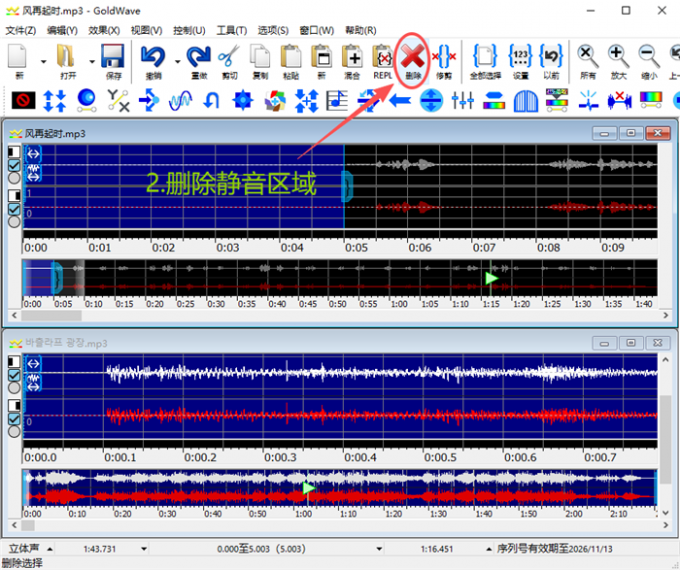
Task: Open the dropdown arrow next to New (新)
Action: point(42,60)
